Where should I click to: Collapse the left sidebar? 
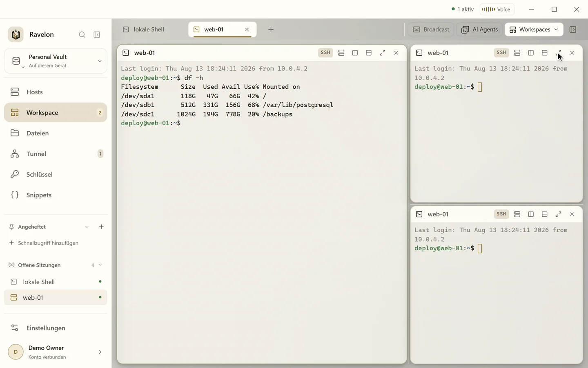click(x=97, y=35)
